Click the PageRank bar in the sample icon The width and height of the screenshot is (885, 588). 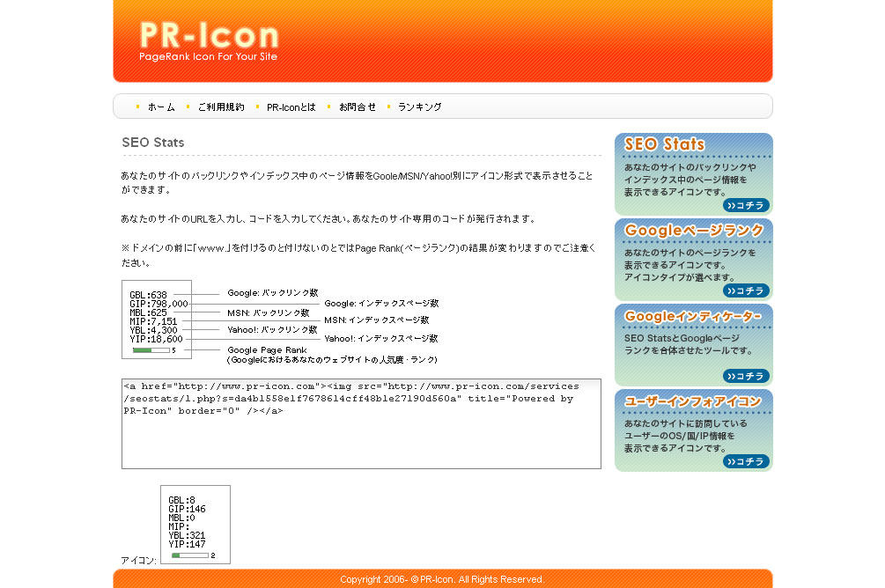pos(151,350)
